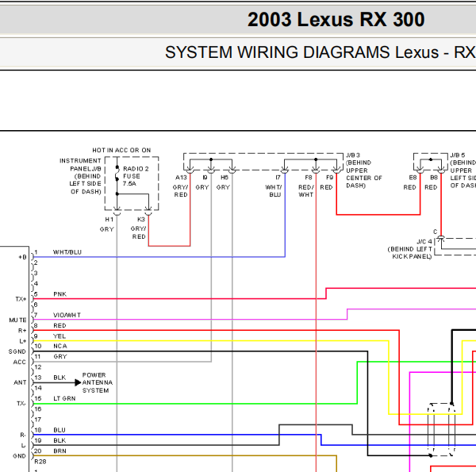476x472 pixels.
Task: Select the "NCA" wire label at pin 10
Action: [x=60, y=347]
